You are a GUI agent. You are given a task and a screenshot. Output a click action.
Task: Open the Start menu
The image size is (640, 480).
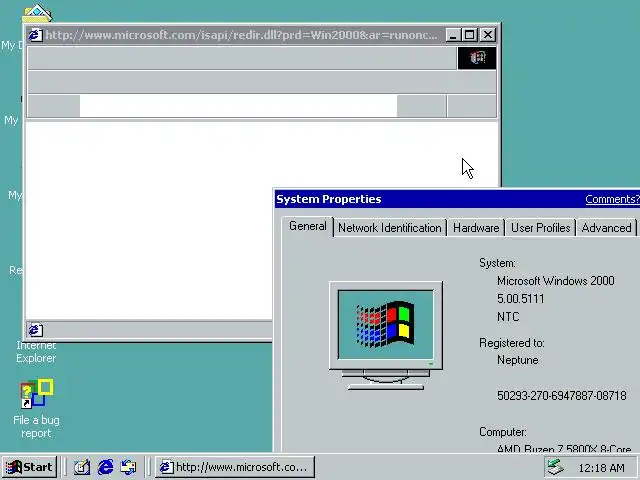pyautogui.click(x=29, y=467)
